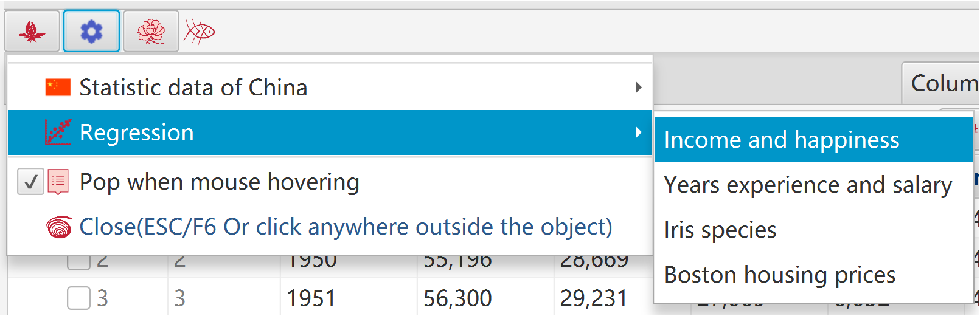Click the China flag icon in menu
This screenshot has height=316, width=980.
pyautogui.click(x=58, y=88)
